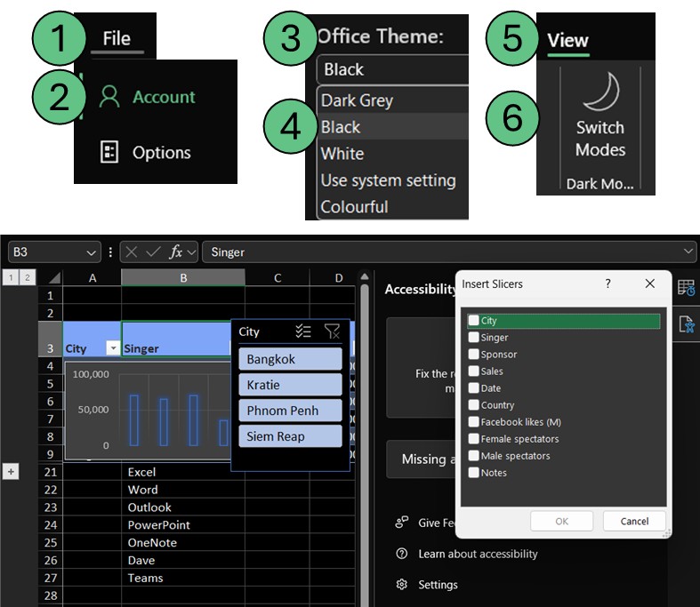The width and height of the screenshot is (700, 607).
Task: Click the help circle icon beside Learn about accessibility
Action: 401,554
